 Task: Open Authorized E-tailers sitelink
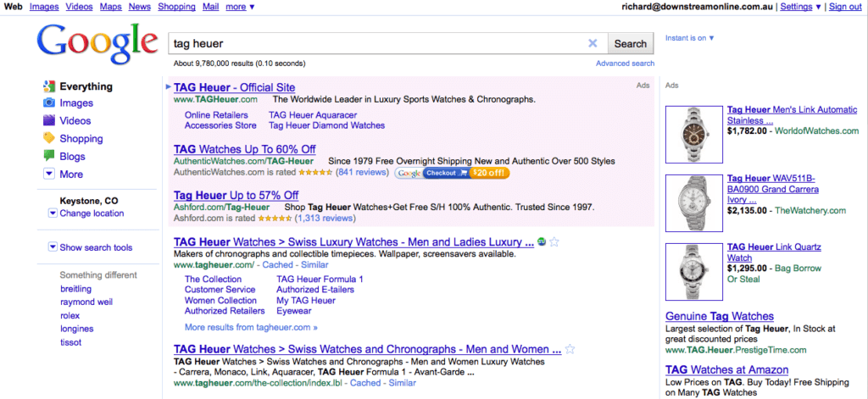[x=315, y=290]
